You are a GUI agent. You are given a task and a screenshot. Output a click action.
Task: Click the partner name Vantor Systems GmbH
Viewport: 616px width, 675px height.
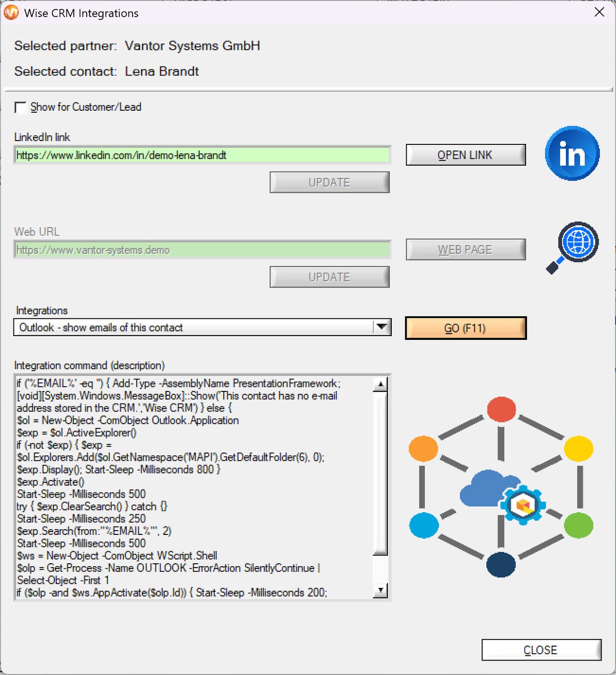(192, 46)
